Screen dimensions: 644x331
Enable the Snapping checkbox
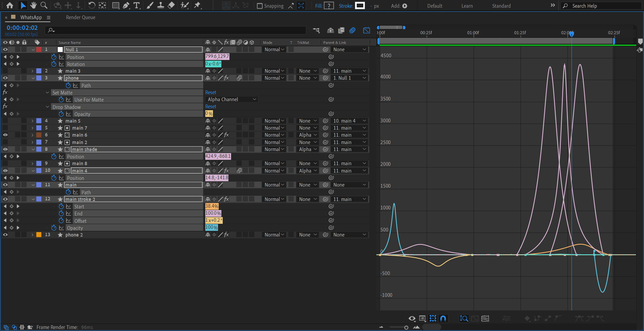260,6
